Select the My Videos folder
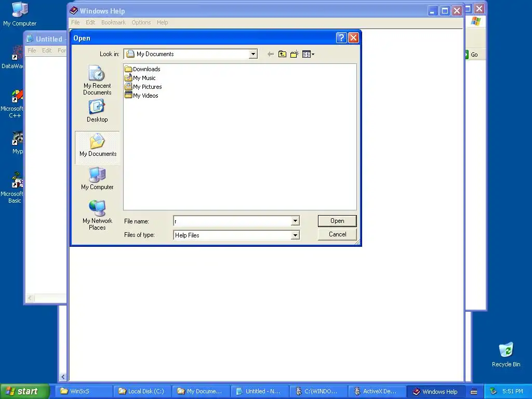 click(141, 96)
